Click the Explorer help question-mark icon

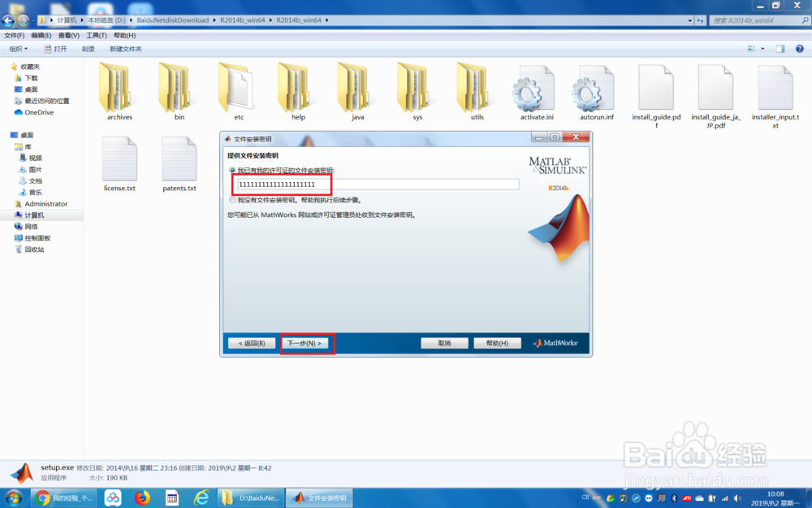pyautogui.click(x=800, y=49)
